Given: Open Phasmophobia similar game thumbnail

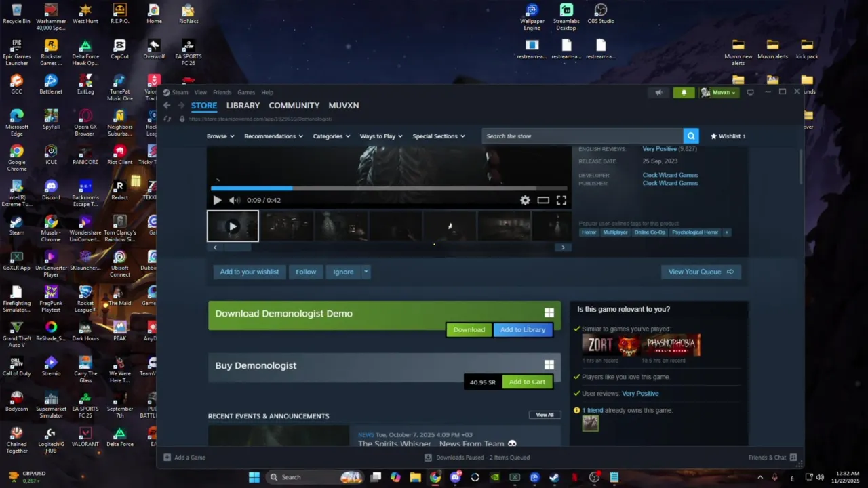Looking at the screenshot, I should (x=671, y=345).
